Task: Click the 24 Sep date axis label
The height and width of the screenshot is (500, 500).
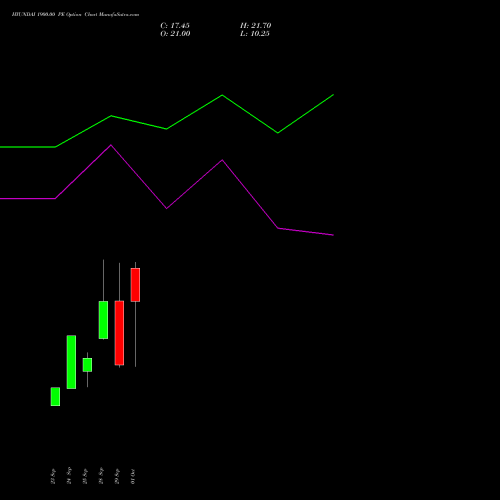Action: (x=69, y=476)
